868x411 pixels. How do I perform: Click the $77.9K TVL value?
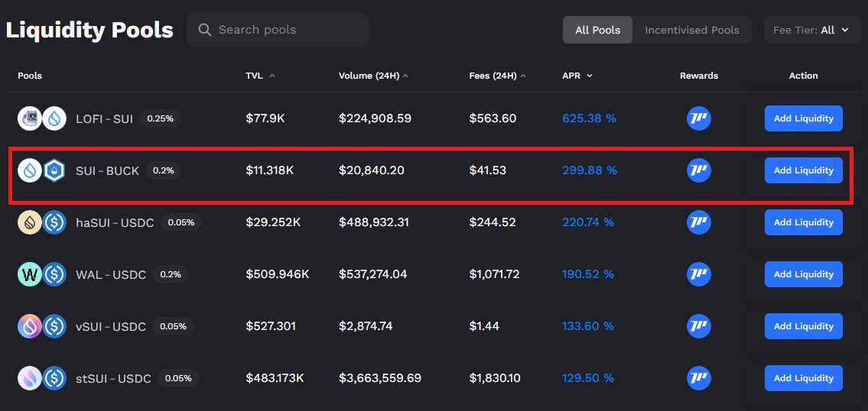coord(265,118)
